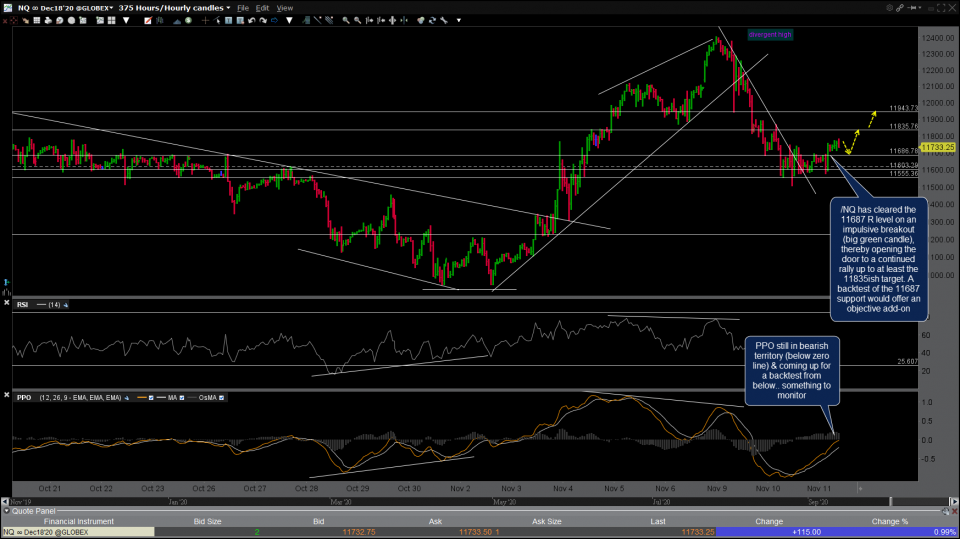Screen dimensions: 960x539
Task: Click the chain link windows icon
Action: pyautogui.click(x=900, y=8)
